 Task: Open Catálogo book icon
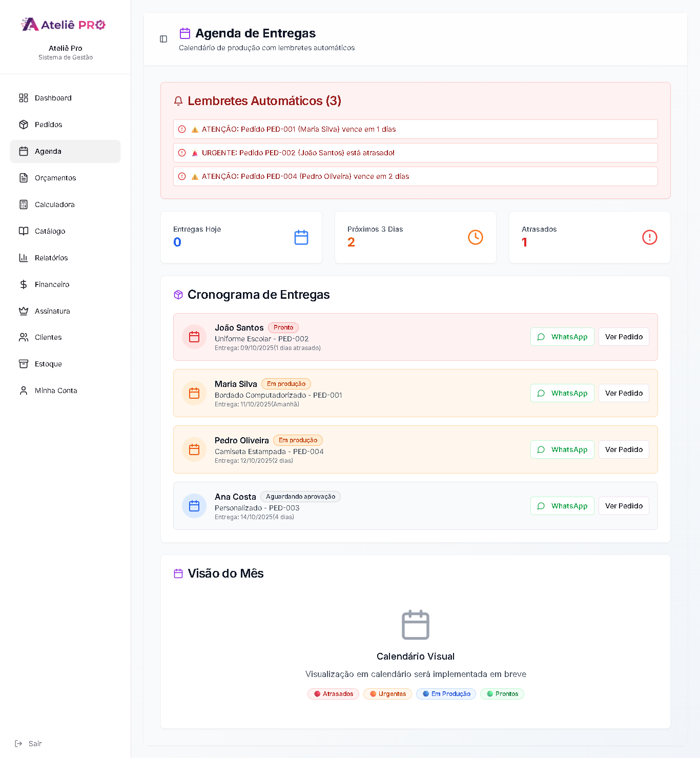point(24,231)
